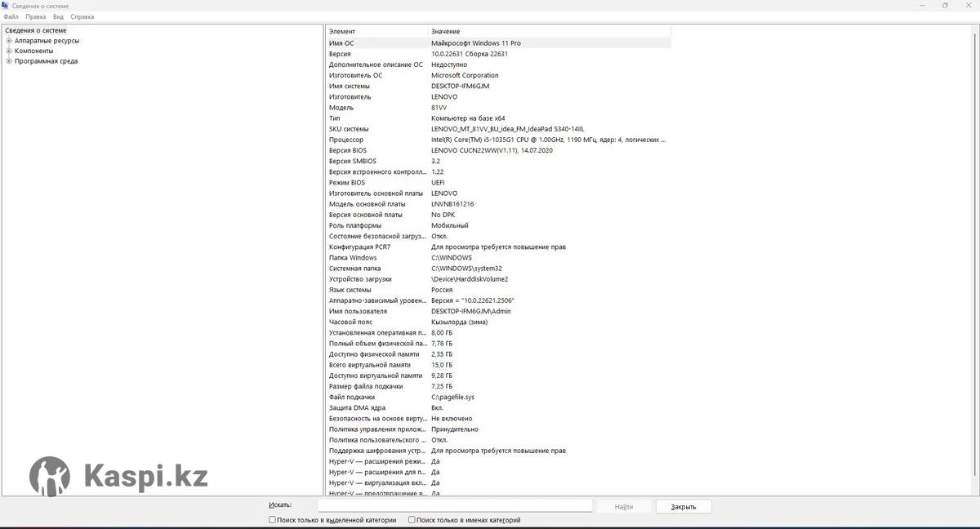
Task: Select the Папка Windows row
Action: (x=498, y=257)
